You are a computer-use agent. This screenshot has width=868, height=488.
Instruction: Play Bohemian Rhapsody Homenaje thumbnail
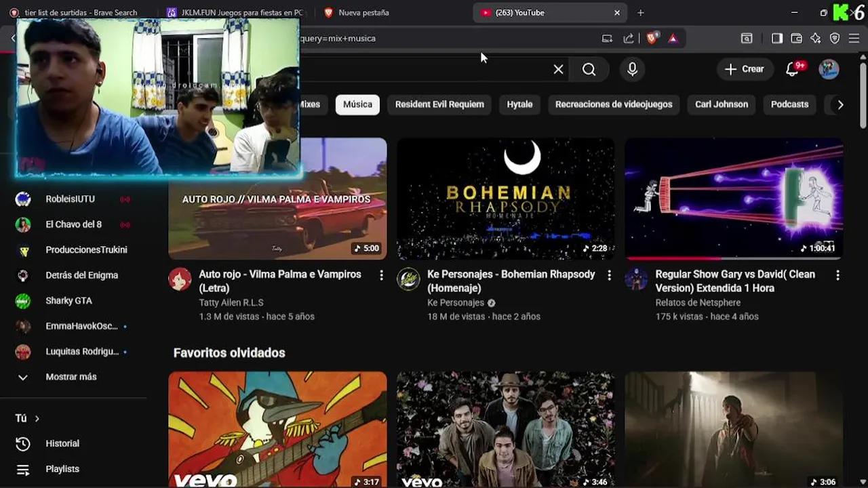click(x=506, y=199)
